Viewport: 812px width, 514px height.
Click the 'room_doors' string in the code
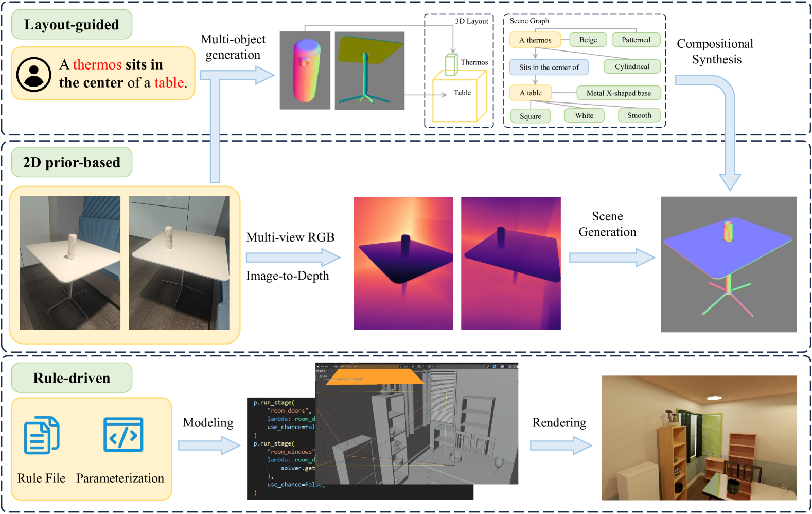(x=289, y=410)
